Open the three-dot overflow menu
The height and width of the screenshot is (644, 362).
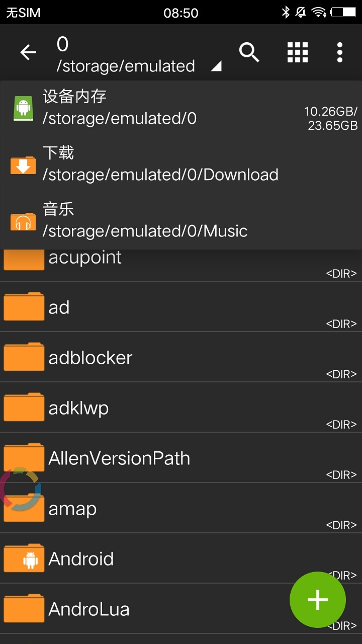tap(340, 52)
